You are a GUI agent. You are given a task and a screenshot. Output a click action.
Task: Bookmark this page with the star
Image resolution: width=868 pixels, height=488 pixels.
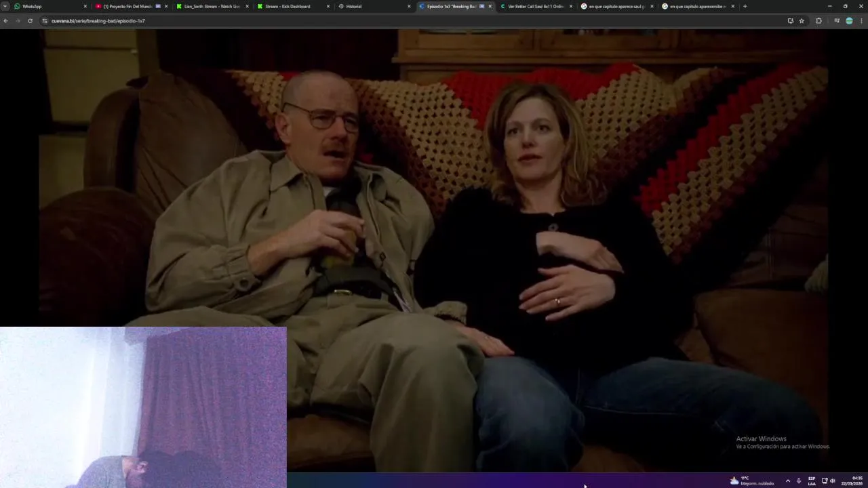[x=802, y=21]
